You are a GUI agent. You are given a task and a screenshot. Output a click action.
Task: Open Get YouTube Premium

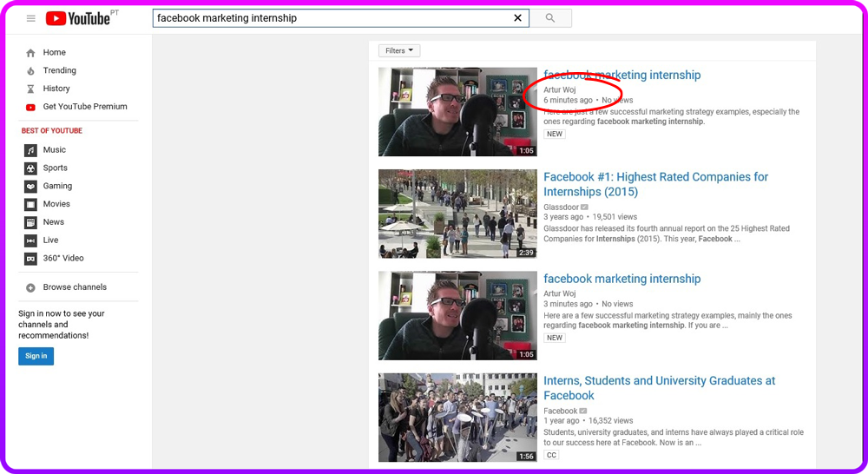coord(84,107)
